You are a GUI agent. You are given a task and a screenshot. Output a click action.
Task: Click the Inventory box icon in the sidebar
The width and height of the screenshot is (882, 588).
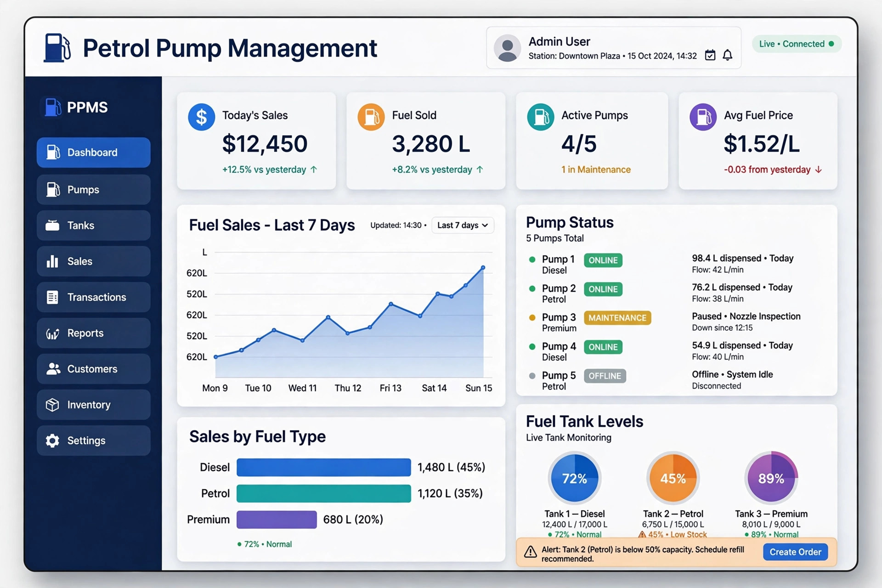[x=52, y=405]
